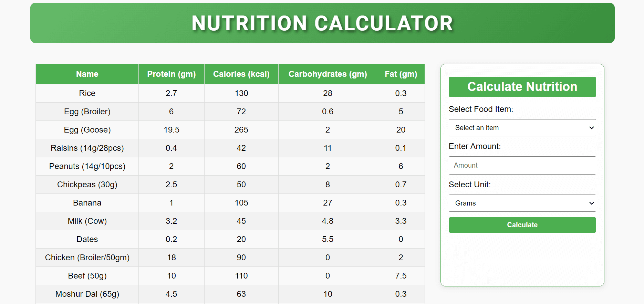644x304 pixels.
Task: Click the Amount input field
Action: (x=522, y=165)
